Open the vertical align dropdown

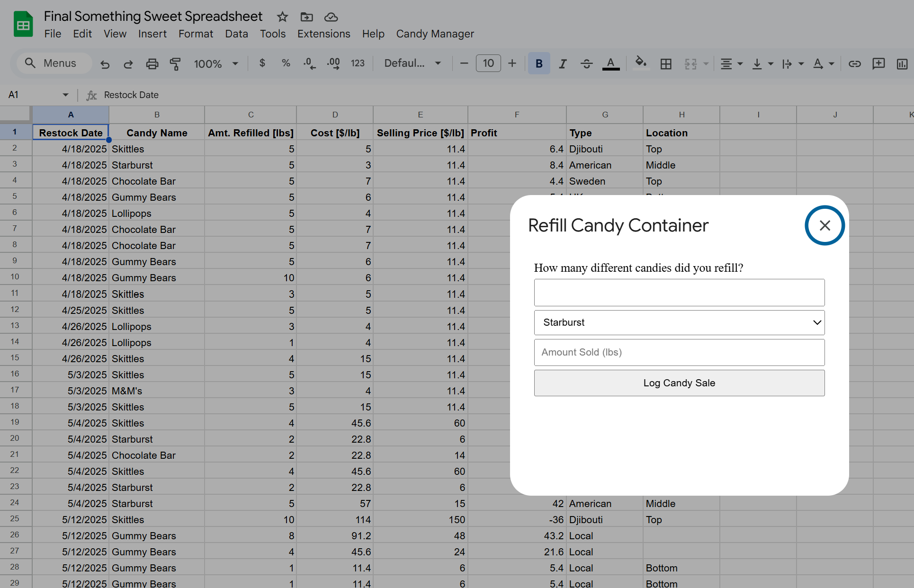click(x=762, y=63)
